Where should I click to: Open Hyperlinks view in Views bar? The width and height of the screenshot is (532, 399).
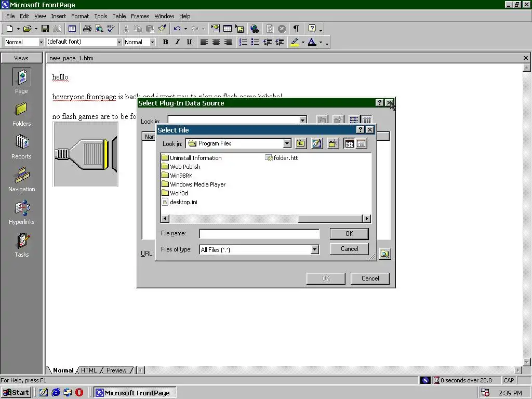pos(21,212)
